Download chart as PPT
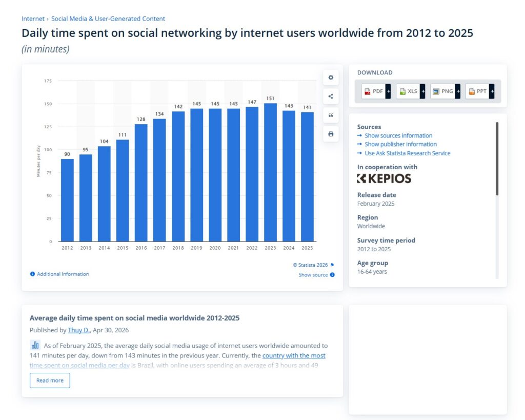This screenshot has width=525, height=420. pos(480,91)
